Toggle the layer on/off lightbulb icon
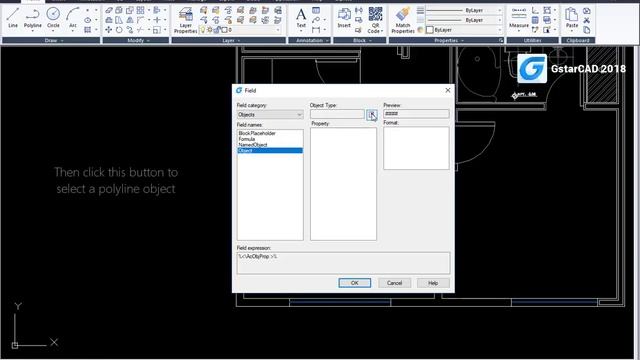Screen dimensions: 640x360 [x=202, y=30]
